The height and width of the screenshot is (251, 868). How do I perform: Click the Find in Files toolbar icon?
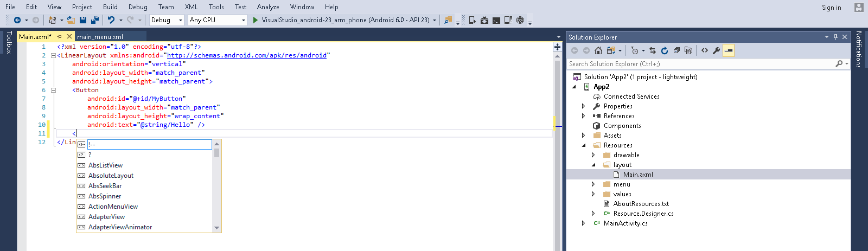point(448,20)
